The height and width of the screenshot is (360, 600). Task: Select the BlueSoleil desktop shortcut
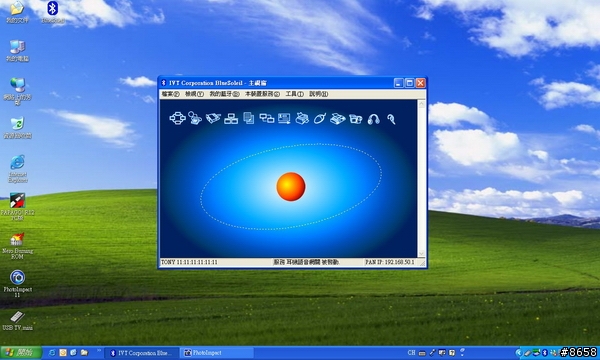pyautogui.click(x=53, y=12)
